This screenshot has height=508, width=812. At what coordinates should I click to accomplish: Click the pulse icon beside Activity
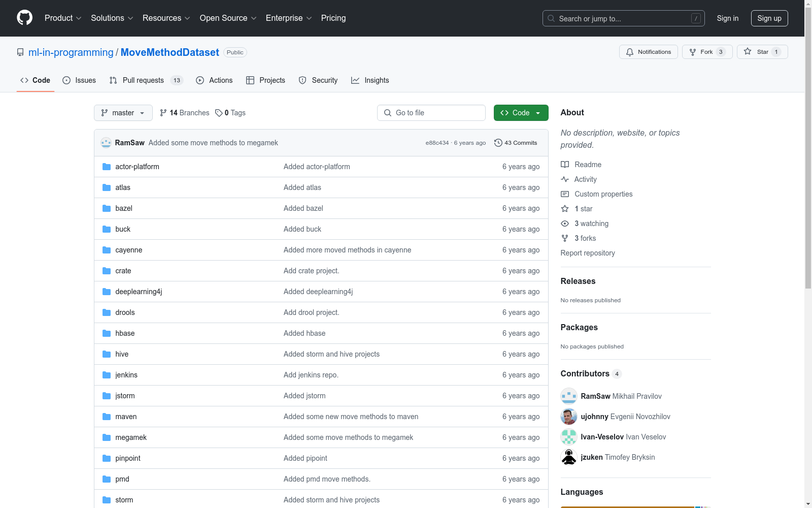(x=565, y=179)
